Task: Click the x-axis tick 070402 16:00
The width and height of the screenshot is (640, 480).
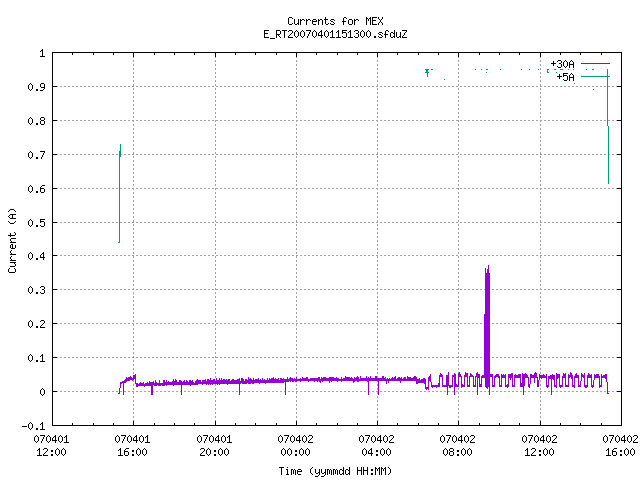Action: 620,445
